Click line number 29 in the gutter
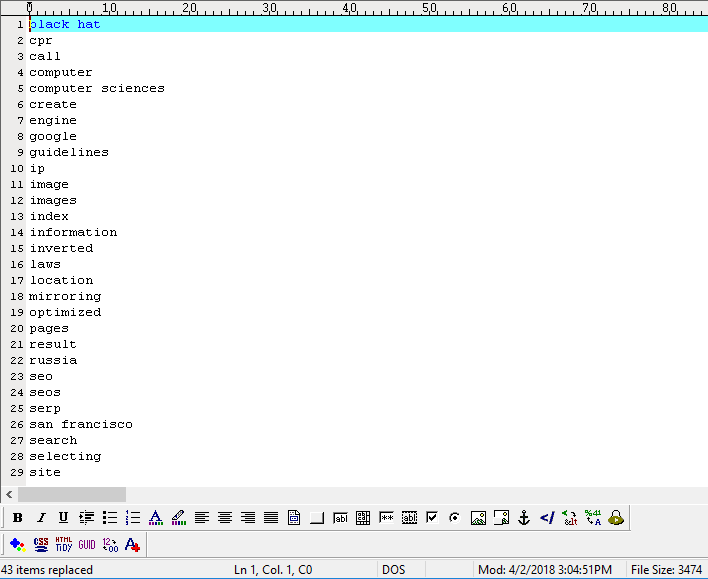708x579 pixels. click(17, 472)
